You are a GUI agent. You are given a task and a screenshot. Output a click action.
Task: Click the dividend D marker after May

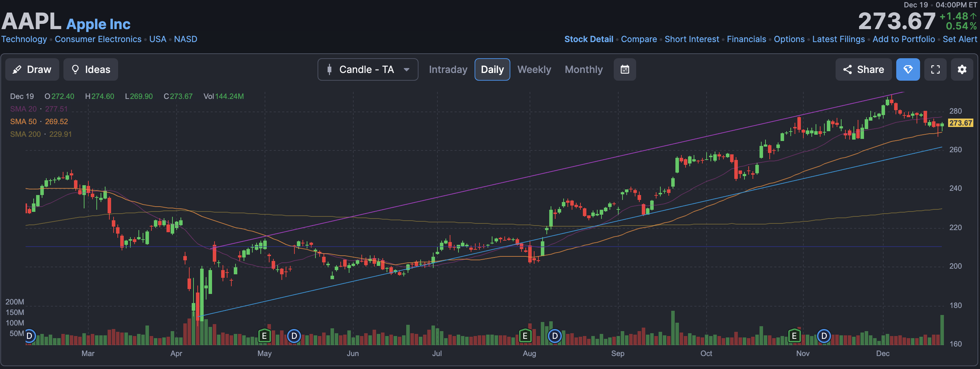click(x=294, y=336)
